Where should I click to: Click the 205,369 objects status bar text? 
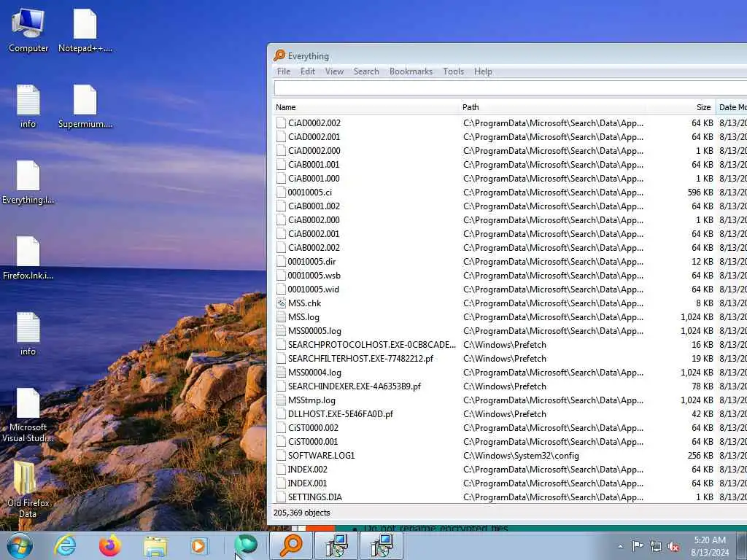301,513
